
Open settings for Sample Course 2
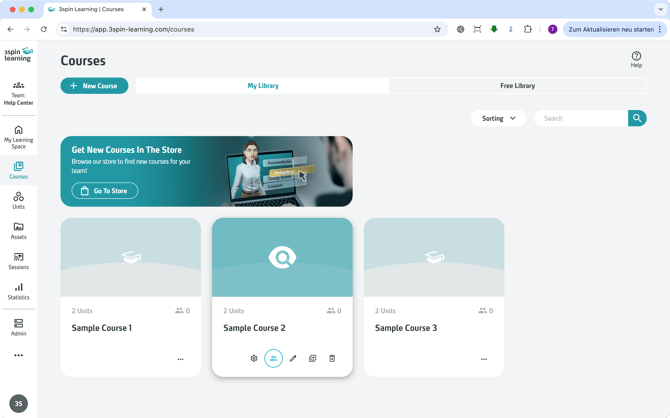[x=254, y=358]
